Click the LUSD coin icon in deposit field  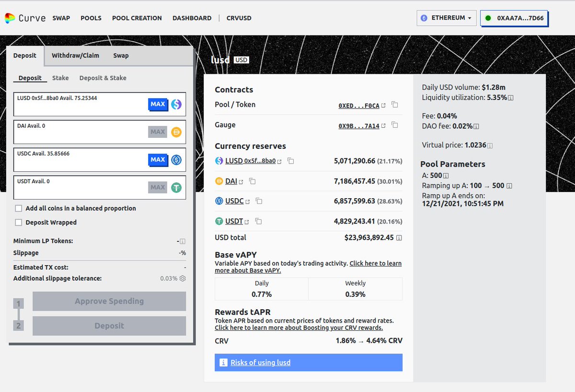176,104
